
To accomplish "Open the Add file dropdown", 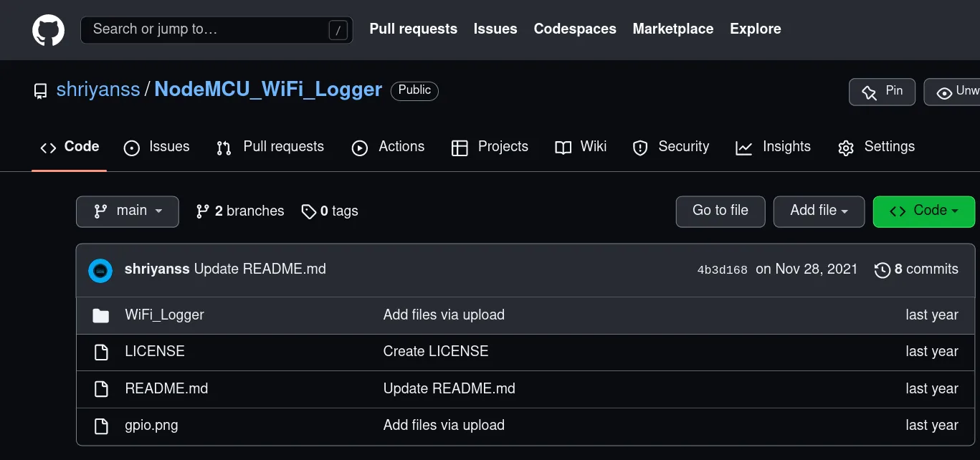I will point(819,211).
